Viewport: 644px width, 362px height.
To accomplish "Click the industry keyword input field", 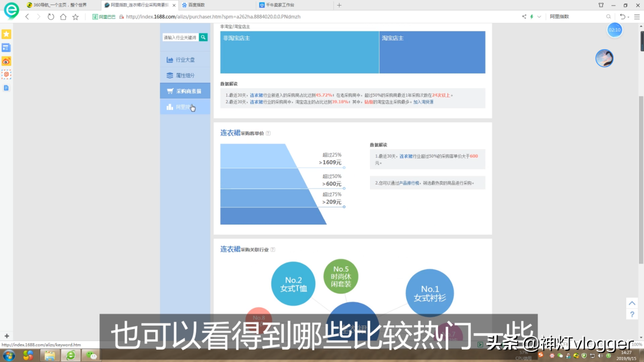I will pyautogui.click(x=180, y=38).
